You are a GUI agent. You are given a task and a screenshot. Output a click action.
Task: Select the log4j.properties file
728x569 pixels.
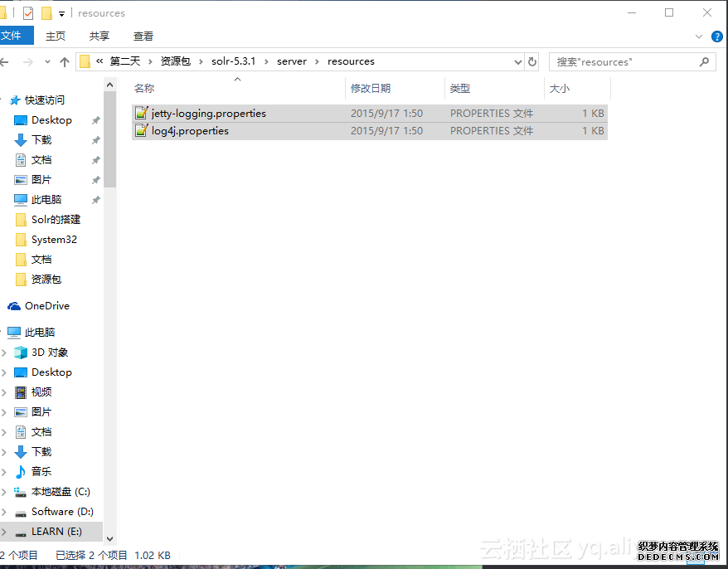190,131
